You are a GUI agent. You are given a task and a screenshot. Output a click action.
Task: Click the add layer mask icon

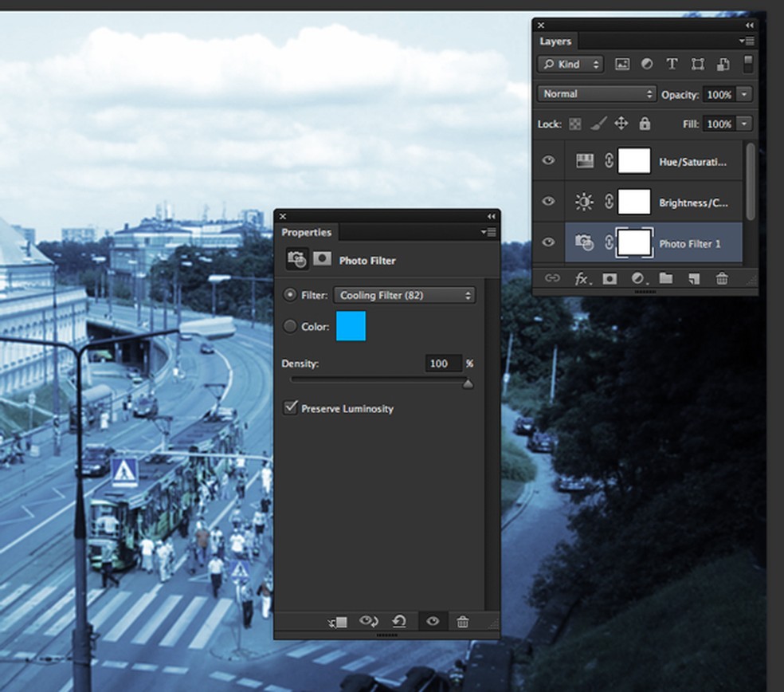click(610, 278)
